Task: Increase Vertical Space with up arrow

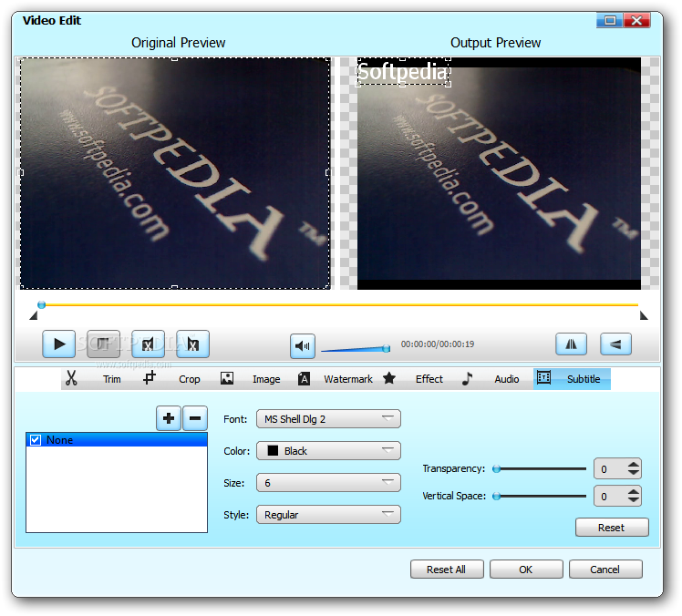Action: (634, 492)
